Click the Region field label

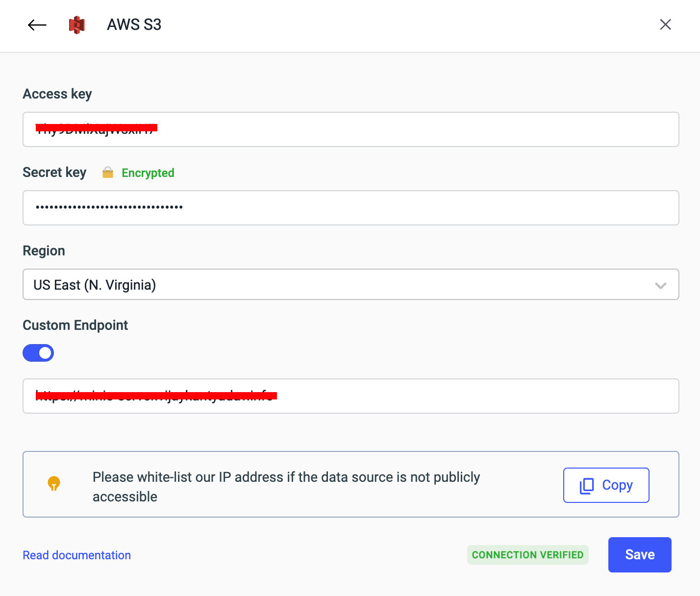click(44, 251)
